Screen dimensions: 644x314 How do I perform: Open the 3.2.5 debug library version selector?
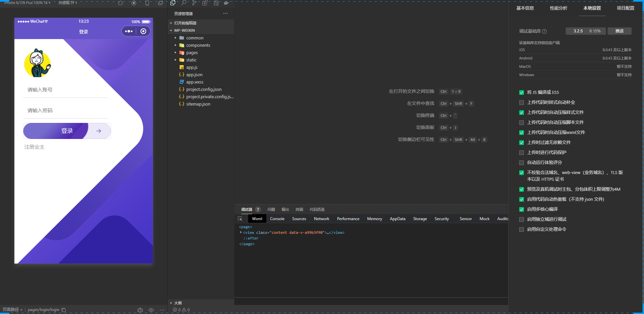click(578, 31)
